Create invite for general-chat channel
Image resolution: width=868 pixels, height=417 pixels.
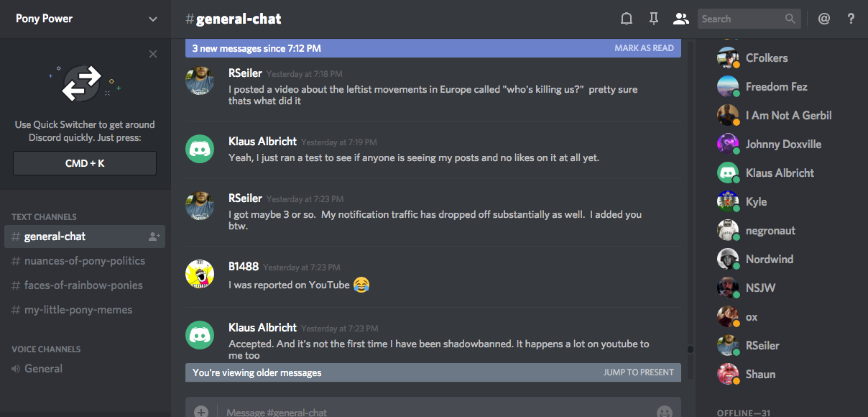154,237
